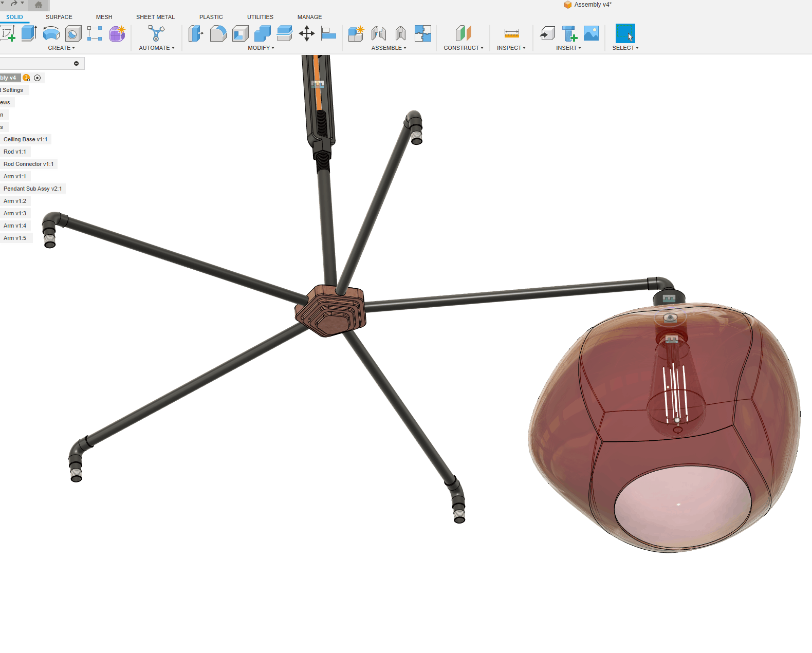Click the Move/Copy arrows icon
This screenshot has height=653, width=812.
307,34
